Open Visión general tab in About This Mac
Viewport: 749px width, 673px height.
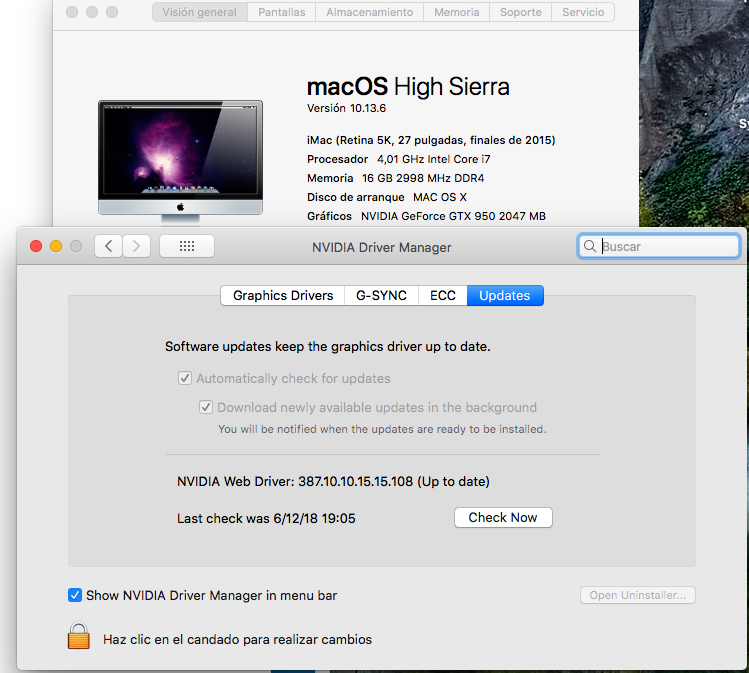pos(200,12)
